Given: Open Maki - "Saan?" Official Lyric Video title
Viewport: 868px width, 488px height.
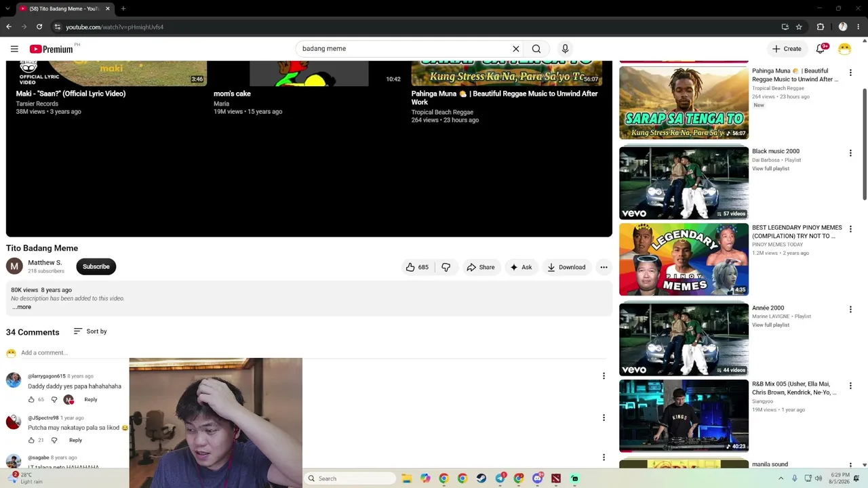Looking at the screenshot, I should tap(71, 94).
